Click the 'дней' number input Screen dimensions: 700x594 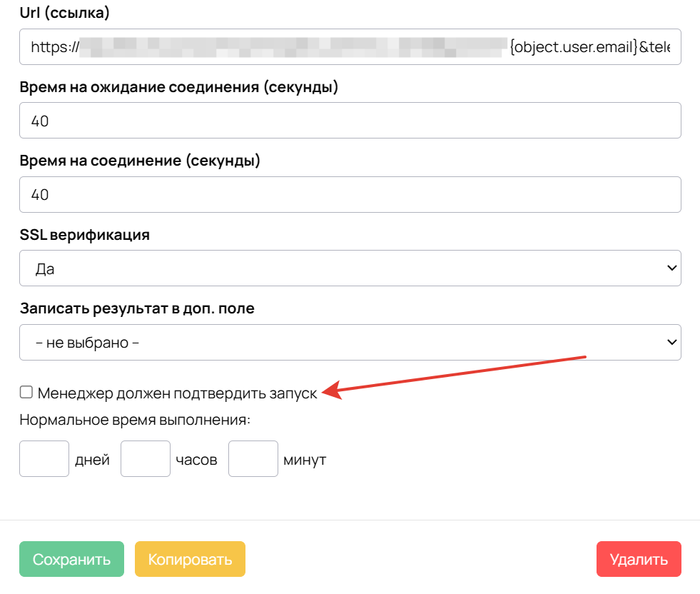pos(44,458)
